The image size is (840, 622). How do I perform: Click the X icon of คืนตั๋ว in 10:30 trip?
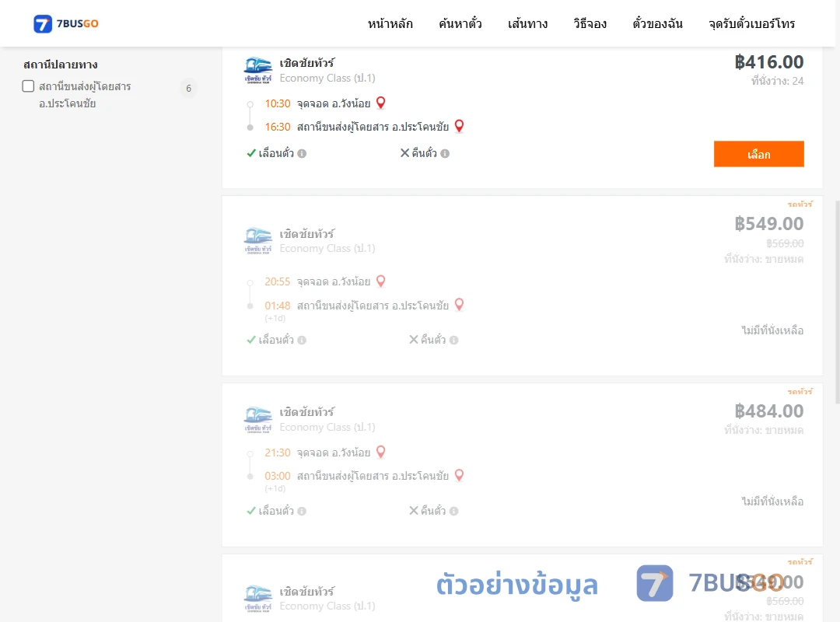pos(405,153)
